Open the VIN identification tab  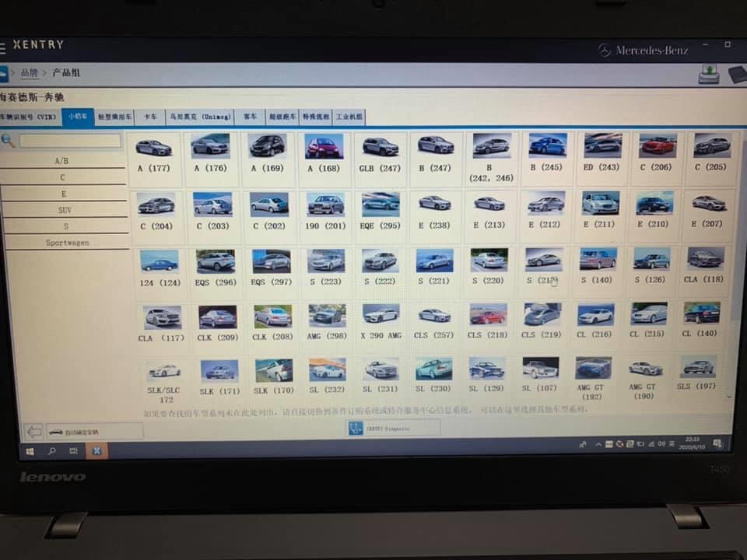[x=29, y=117]
